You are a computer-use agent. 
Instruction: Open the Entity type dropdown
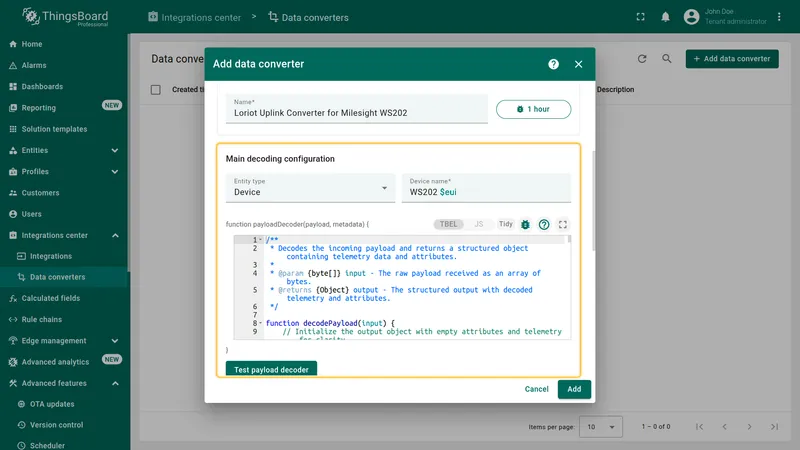point(310,188)
